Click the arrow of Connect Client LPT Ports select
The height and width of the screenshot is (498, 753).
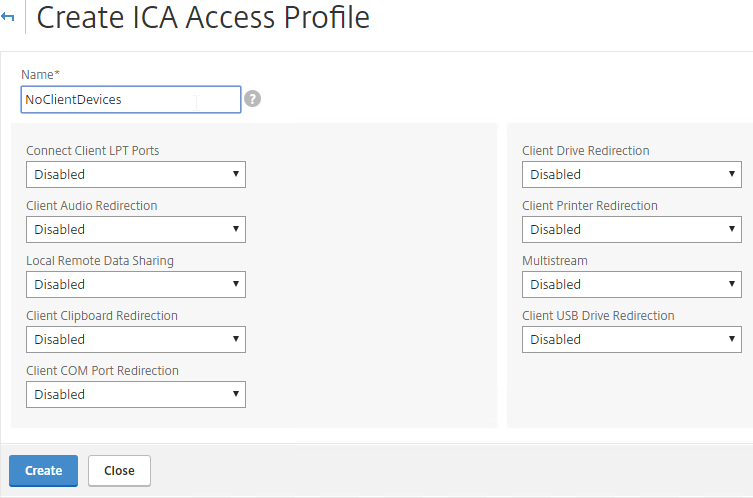[x=236, y=174]
